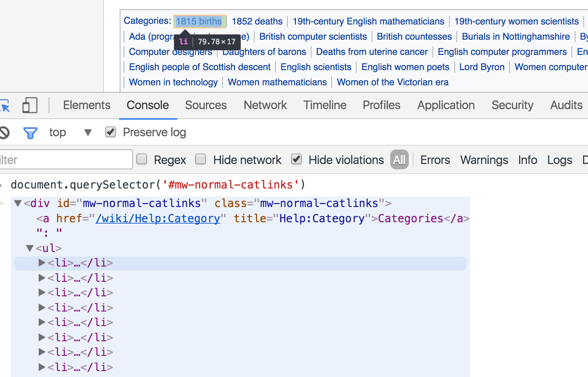Collapse the ul element
Screen dimensions: 588x377
tap(29, 248)
